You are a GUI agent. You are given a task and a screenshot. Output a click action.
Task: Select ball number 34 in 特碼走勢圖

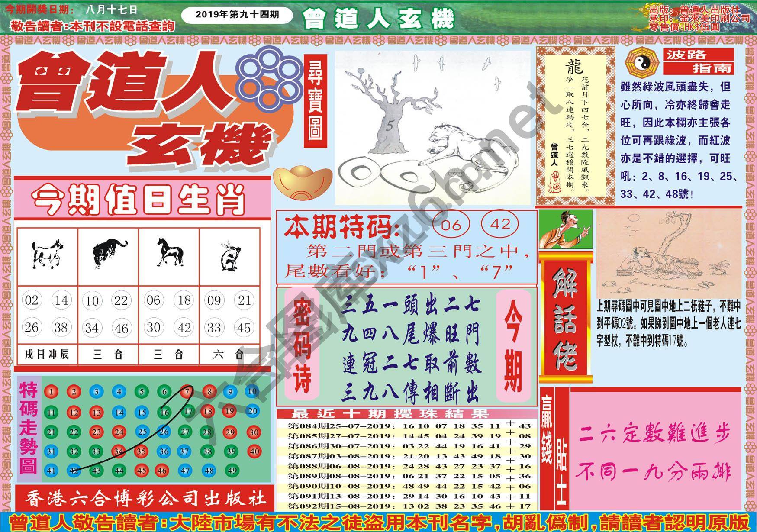119,451
